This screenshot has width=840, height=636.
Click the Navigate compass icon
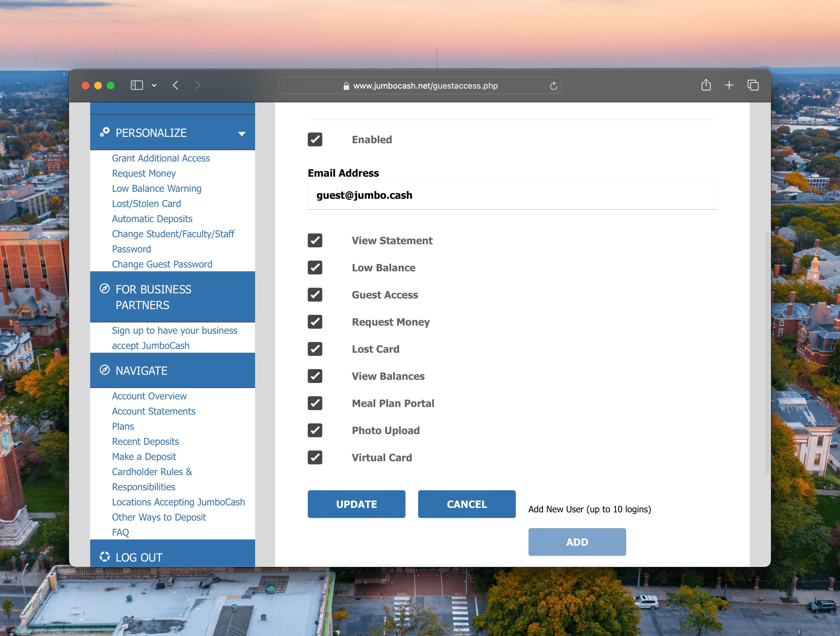coord(104,370)
